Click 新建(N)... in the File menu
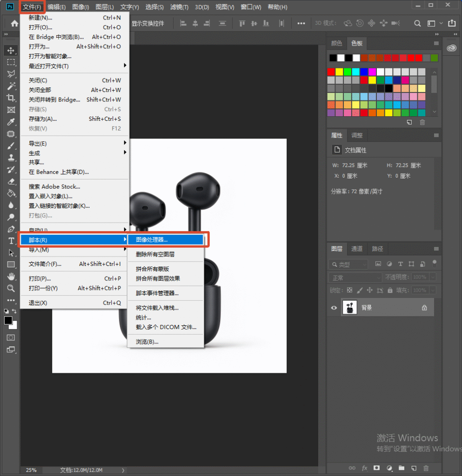The height and width of the screenshot is (476, 462). (x=75, y=18)
